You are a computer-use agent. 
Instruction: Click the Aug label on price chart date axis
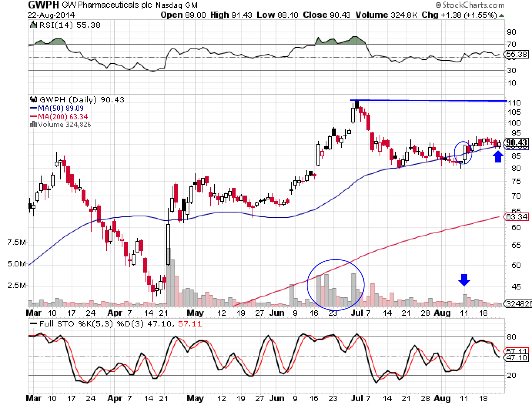(x=442, y=313)
